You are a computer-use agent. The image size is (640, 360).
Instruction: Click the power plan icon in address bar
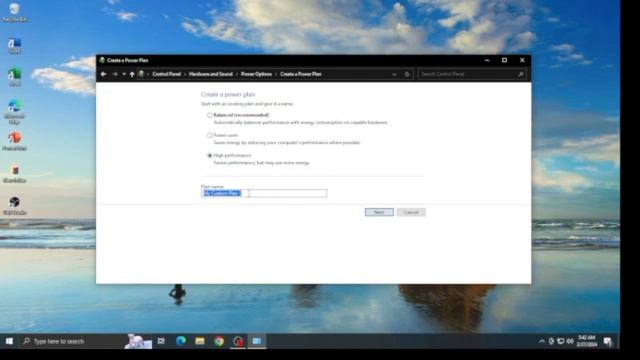coord(141,74)
